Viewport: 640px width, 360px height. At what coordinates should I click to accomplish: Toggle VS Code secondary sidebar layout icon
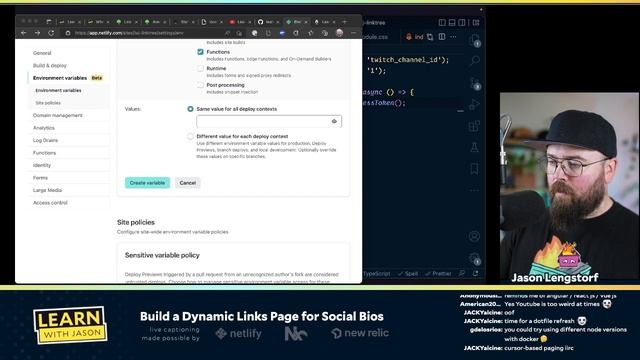tap(462, 22)
